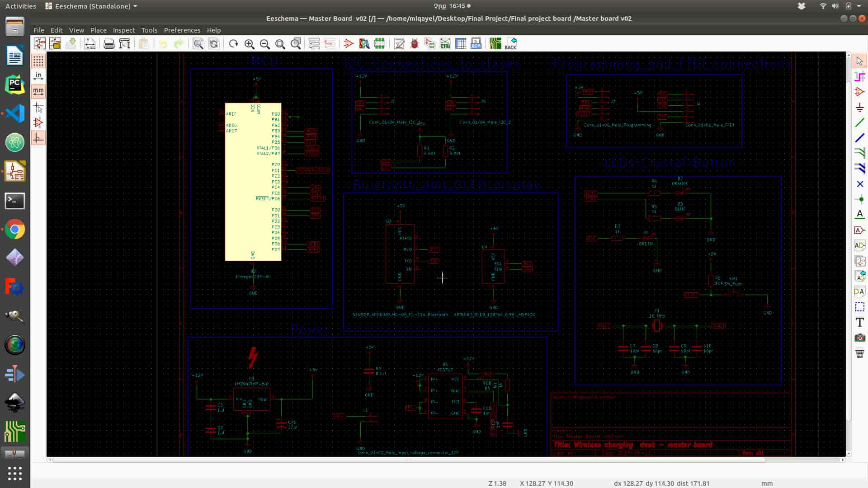Screen dimensions: 868x488
Task: Open the BOM generation tool
Action: click(x=476, y=44)
